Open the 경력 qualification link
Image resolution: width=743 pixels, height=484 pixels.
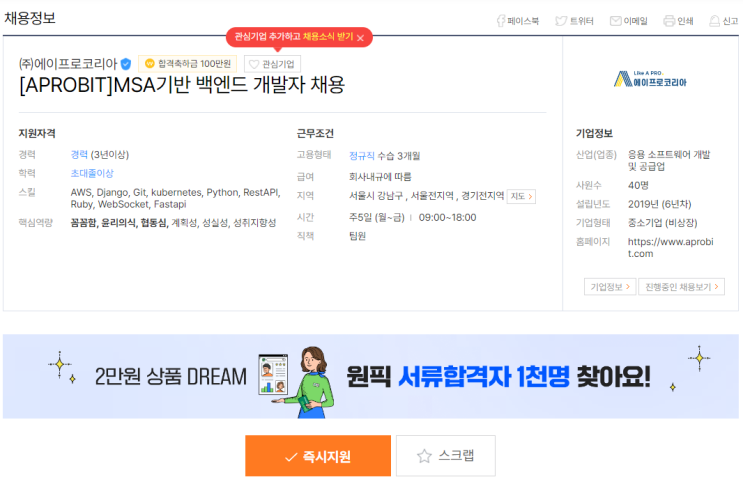(x=79, y=155)
